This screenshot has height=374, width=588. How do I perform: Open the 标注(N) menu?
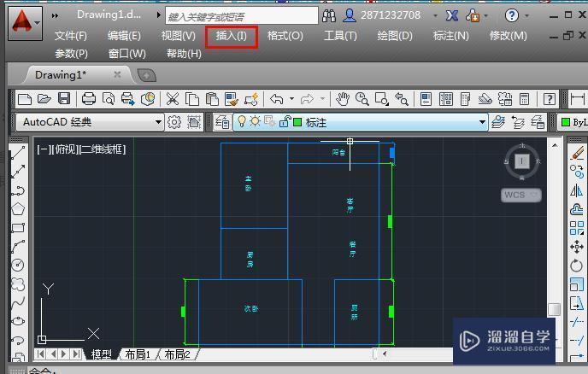[450, 36]
